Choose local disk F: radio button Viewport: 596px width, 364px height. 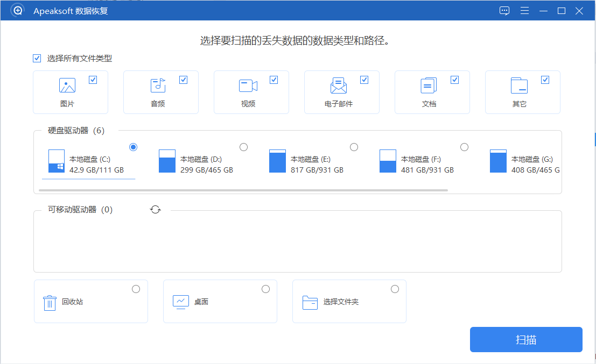tap(464, 147)
